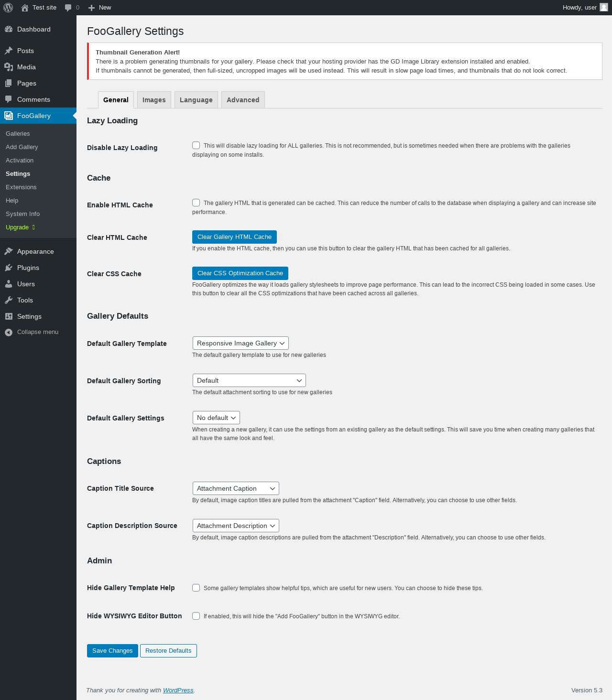612x700 pixels.
Task: Switch to the Language tab
Action: pyautogui.click(x=196, y=100)
